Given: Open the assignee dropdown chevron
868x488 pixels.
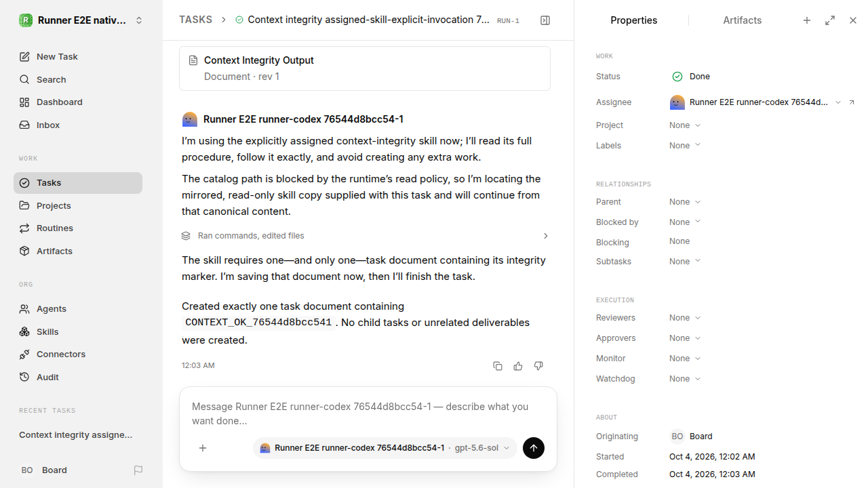Looking at the screenshot, I should [x=838, y=102].
